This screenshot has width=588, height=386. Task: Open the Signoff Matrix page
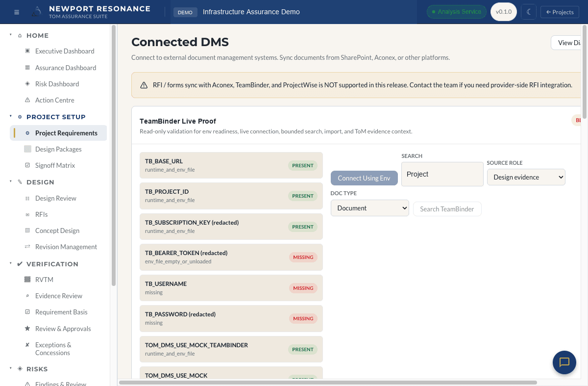tap(55, 165)
